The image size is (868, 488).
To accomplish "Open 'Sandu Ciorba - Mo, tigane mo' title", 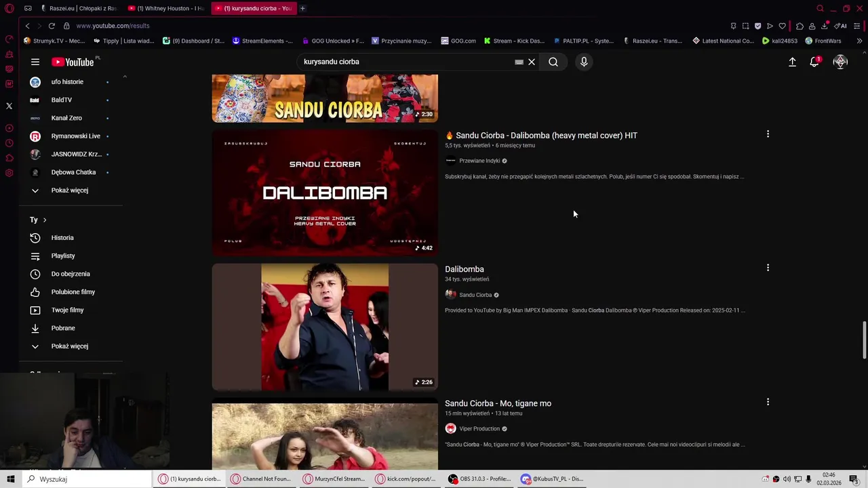I will [x=498, y=403].
